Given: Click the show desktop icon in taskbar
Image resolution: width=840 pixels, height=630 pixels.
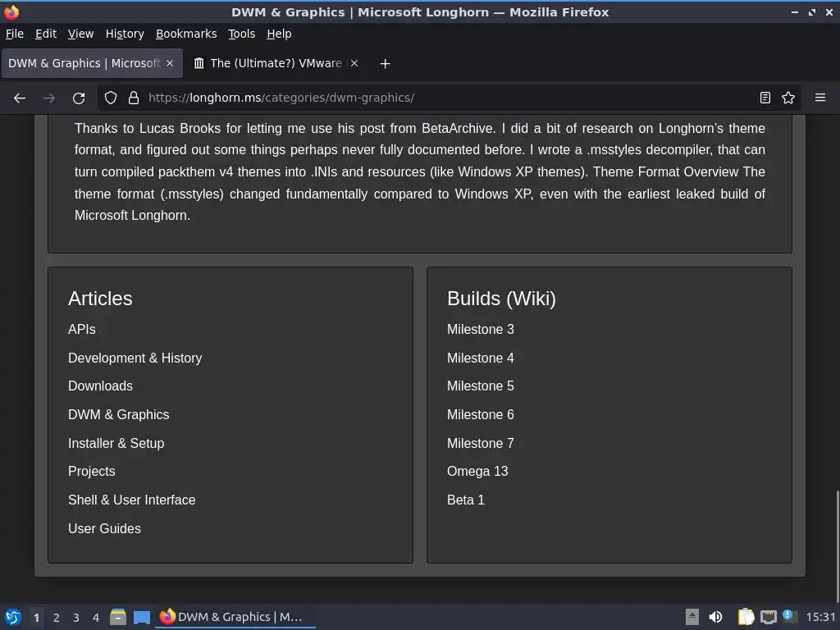Looking at the screenshot, I should [x=141, y=617].
